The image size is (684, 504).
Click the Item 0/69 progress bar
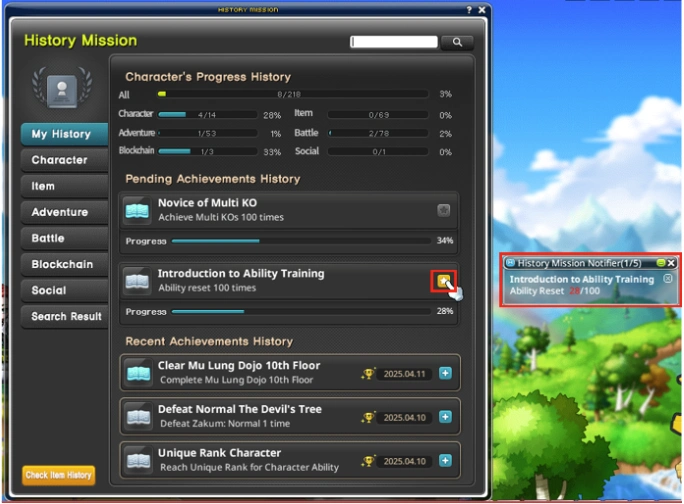[x=378, y=115]
